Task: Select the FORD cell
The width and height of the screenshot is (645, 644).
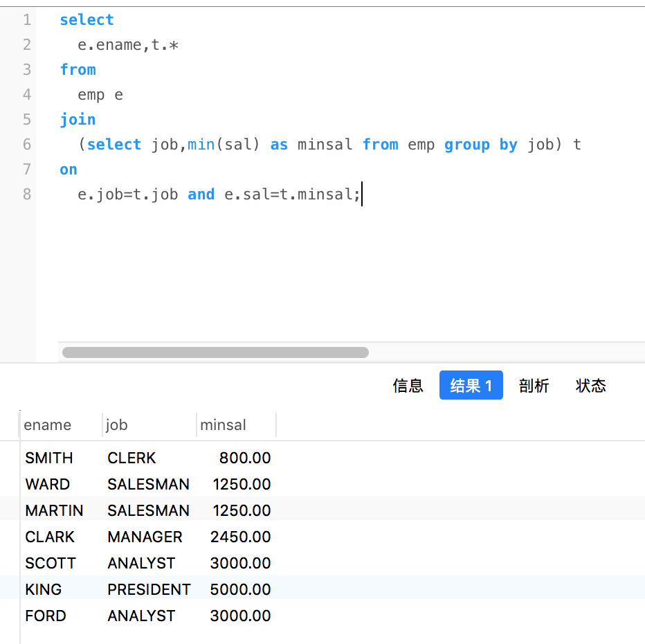Action: coord(45,616)
